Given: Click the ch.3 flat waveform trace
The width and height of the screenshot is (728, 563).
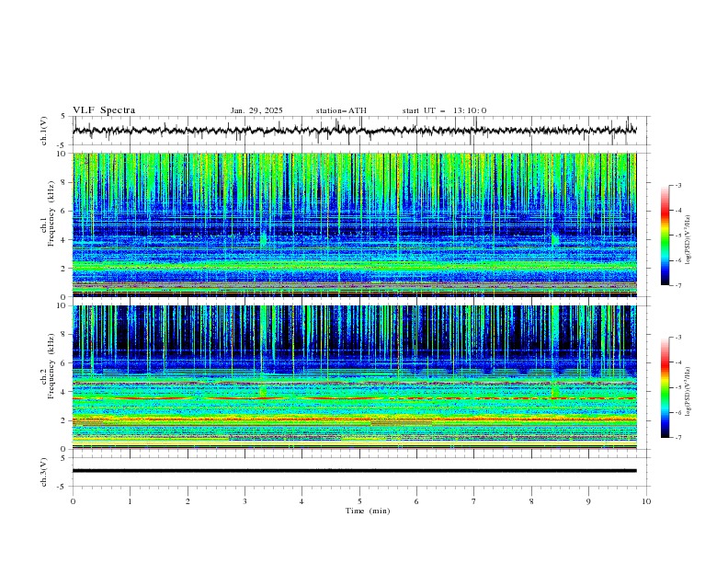Looking at the screenshot, I should pos(355,471).
